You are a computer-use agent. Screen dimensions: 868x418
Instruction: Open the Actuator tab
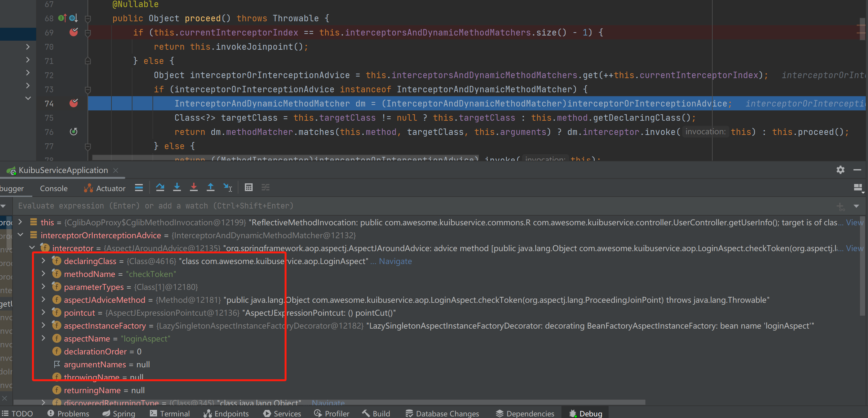coord(105,189)
